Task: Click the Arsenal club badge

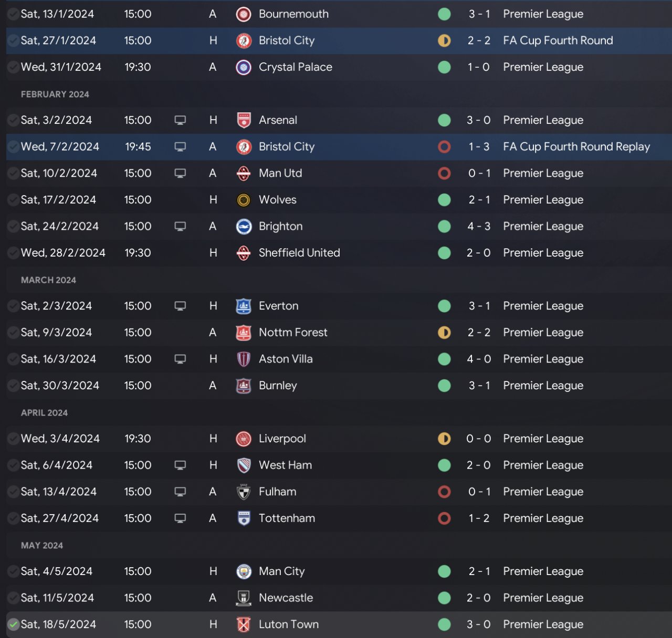Action: (x=244, y=120)
